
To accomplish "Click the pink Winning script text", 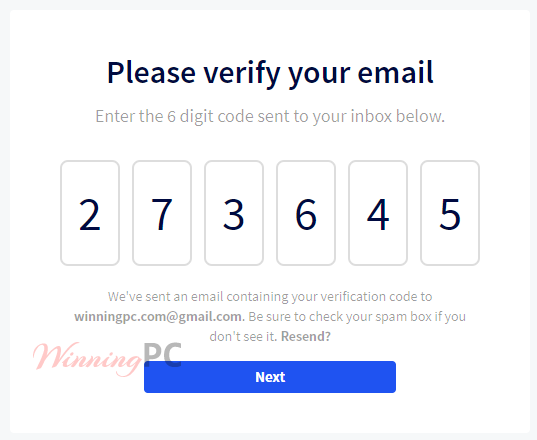I will 87,360.
